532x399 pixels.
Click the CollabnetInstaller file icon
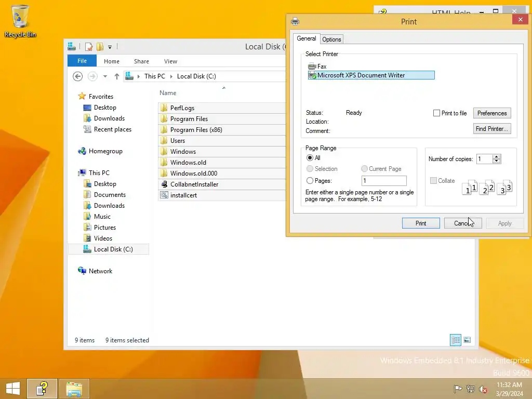pyautogui.click(x=164, y=184)
